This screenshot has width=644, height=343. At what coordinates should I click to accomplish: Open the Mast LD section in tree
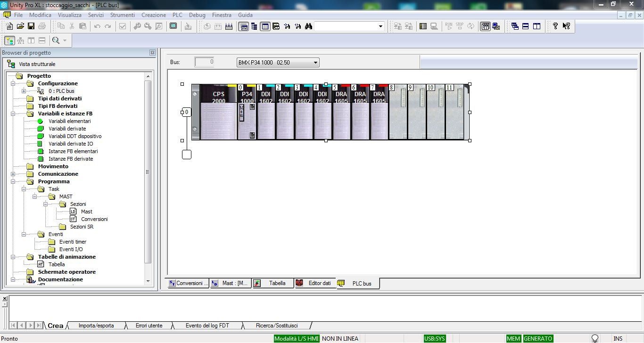pos(86,212)
